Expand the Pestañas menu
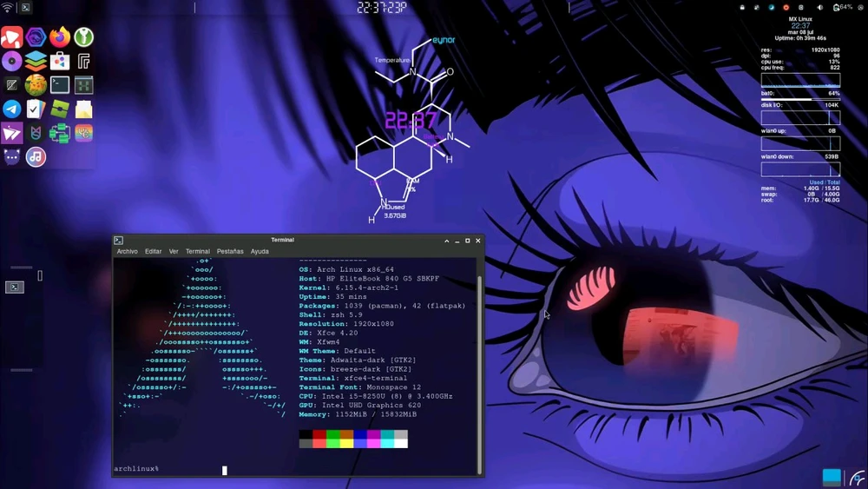 [x=230, y=252]
